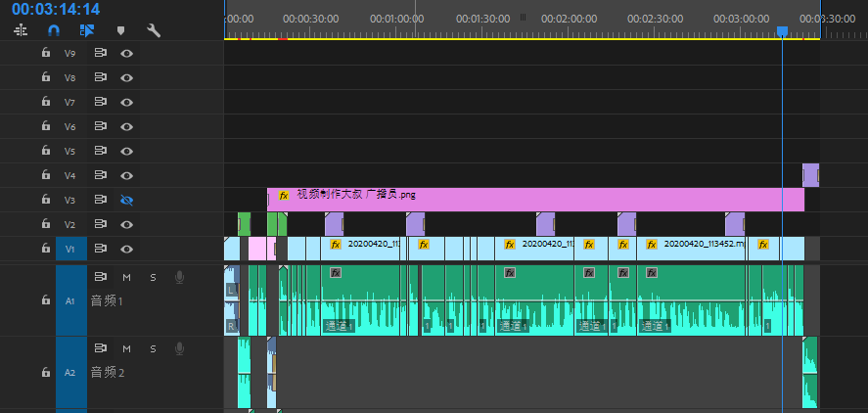Show hidden track V3 output
The width and height of the screenshot is (868, 413).
coord(127,200)
